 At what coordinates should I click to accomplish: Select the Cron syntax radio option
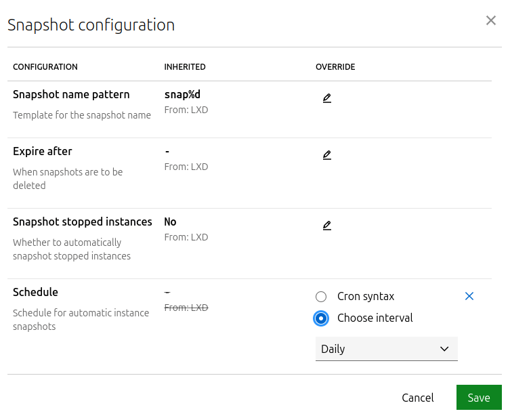[x=322, y=297]
